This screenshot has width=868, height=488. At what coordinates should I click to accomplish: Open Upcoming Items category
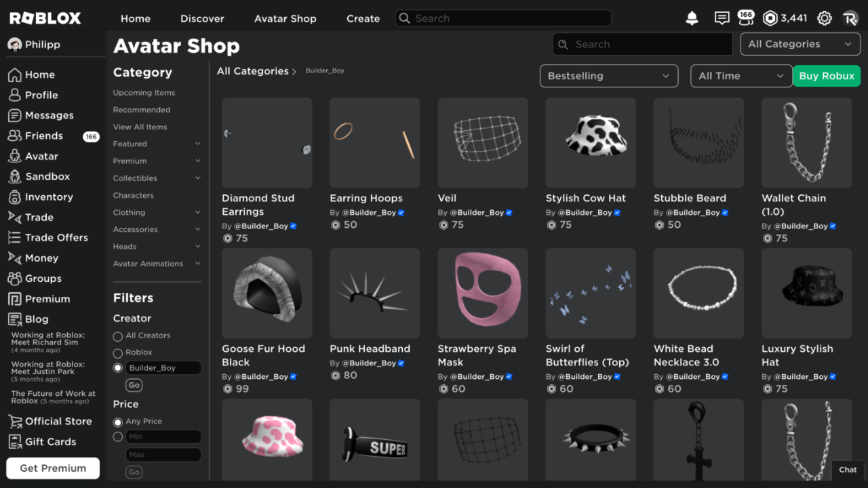144,93
